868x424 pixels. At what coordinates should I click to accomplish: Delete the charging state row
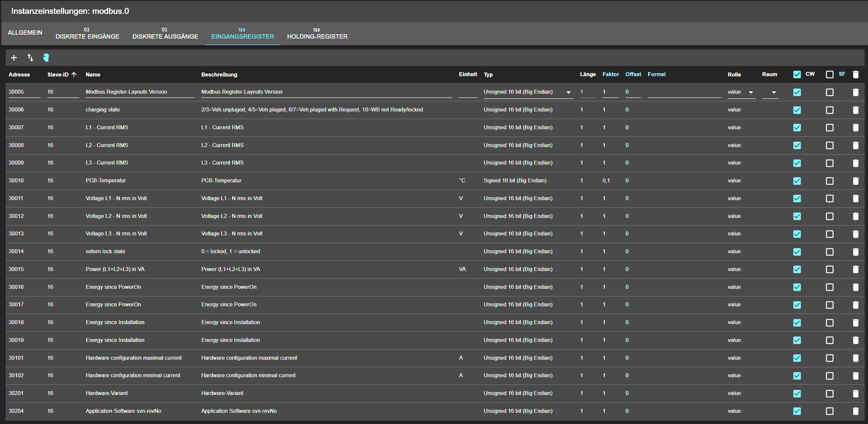coord(855,110)
